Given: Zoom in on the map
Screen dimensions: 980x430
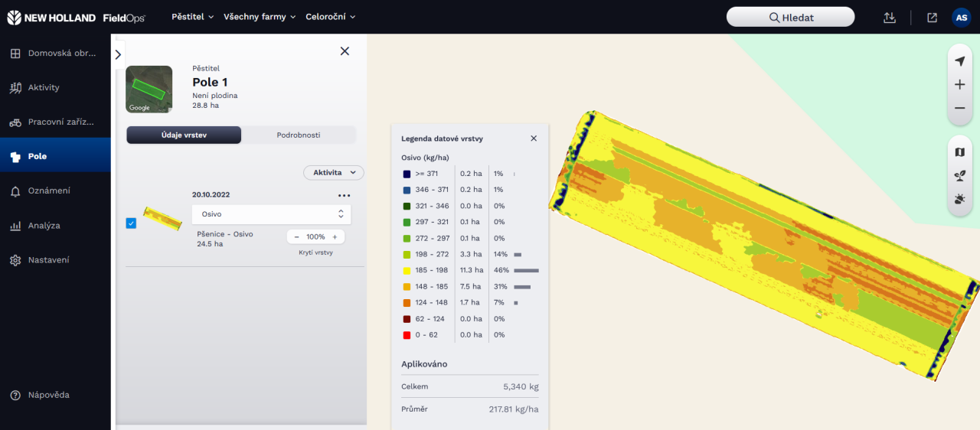Looking at the screenshot, I should [959, 85].
